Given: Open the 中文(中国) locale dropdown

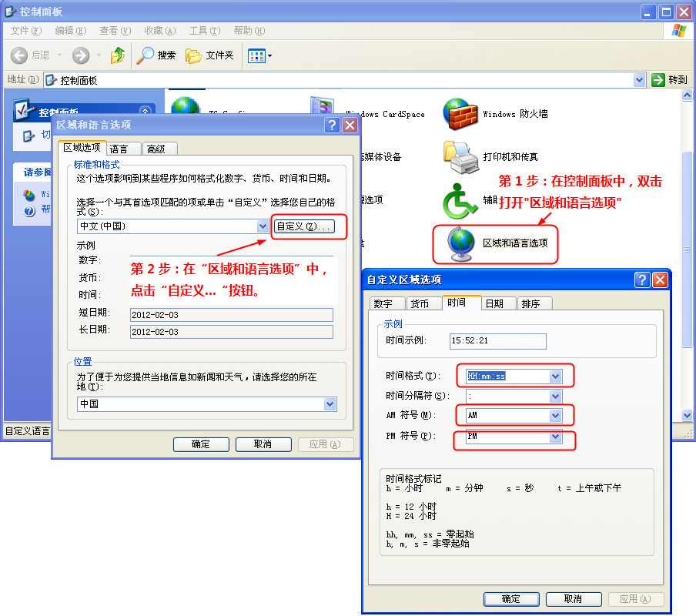Looking at the screenshot, I should [263, 226].
